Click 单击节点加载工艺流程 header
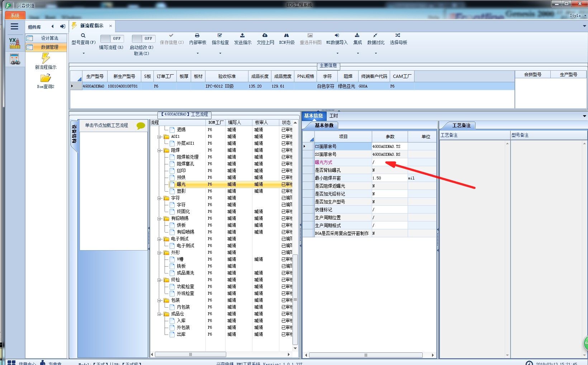This screenshot has width=588, height=365. (x=106, y=126)
